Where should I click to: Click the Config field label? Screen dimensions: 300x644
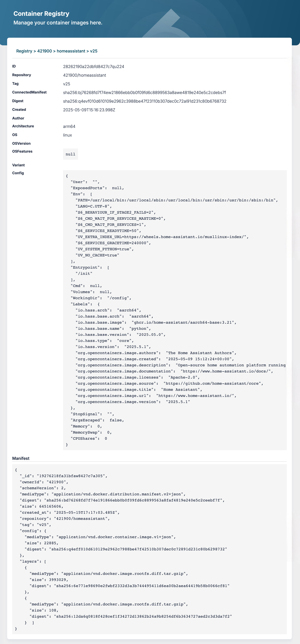pos(18,173)
